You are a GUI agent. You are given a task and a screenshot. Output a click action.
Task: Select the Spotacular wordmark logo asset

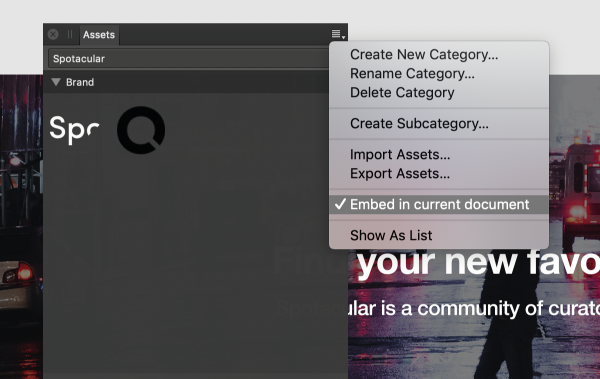tap(74, 130)
